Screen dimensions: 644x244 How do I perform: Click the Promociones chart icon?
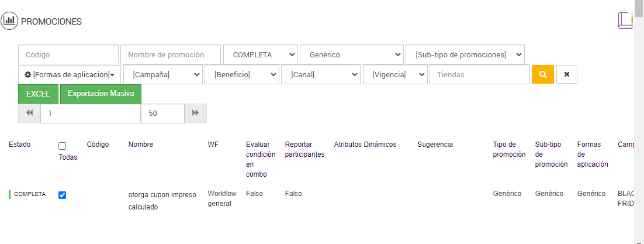[9, 21]
